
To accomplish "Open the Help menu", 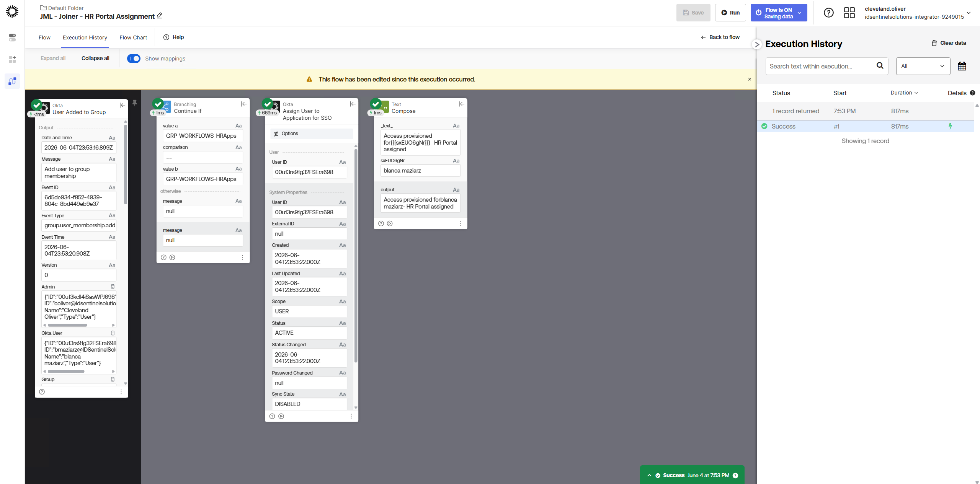I will point(173,37).
